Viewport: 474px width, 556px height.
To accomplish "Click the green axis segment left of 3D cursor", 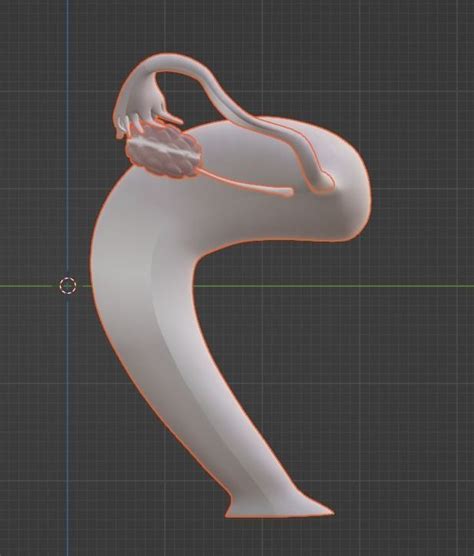I will coord(29,286).
